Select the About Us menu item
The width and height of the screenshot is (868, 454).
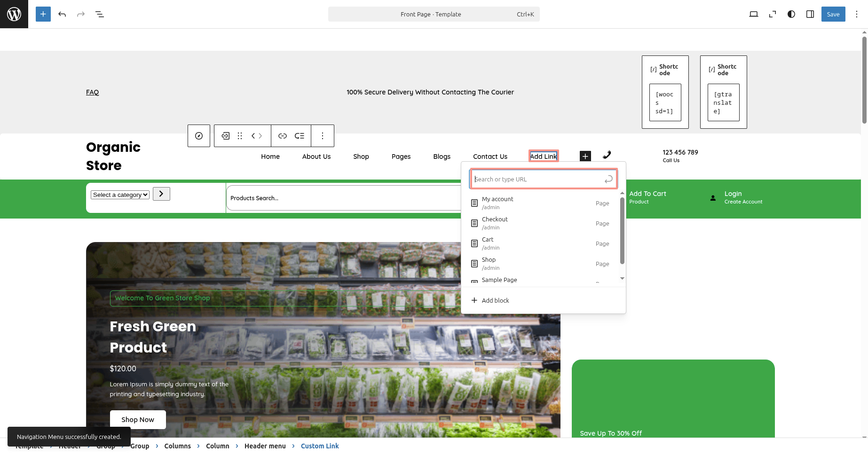coord(316,157)
